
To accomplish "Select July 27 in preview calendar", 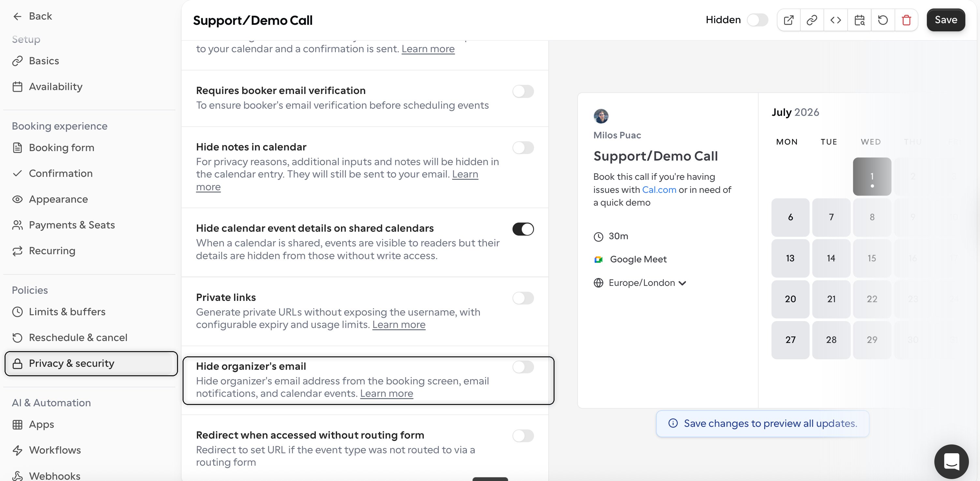I will (x=790, y=340).
